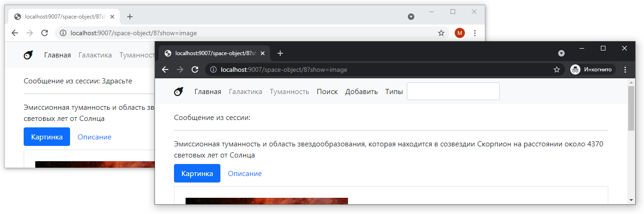Screen dimensions: 644x214
Task: Click the Инкогнито profile badge
Action: 592,69
